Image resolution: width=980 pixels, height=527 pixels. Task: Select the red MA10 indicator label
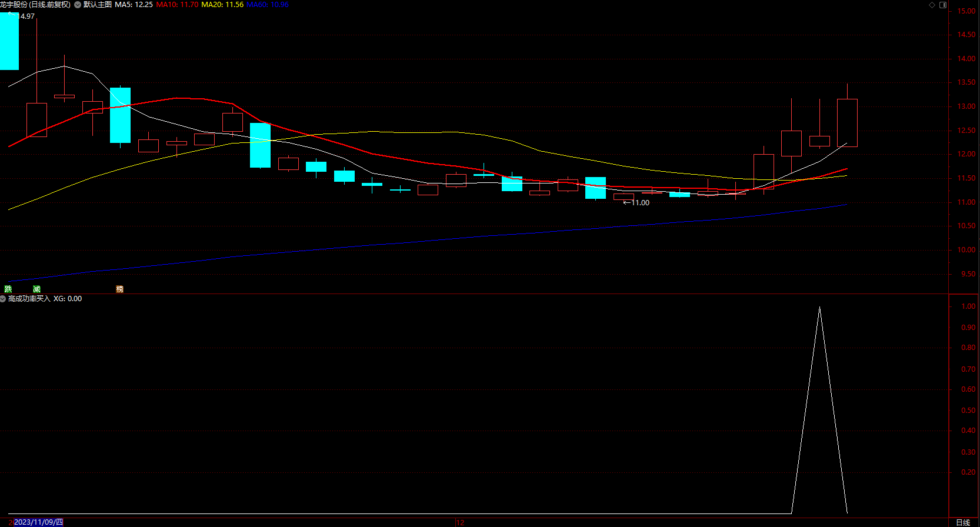(177, 5)
